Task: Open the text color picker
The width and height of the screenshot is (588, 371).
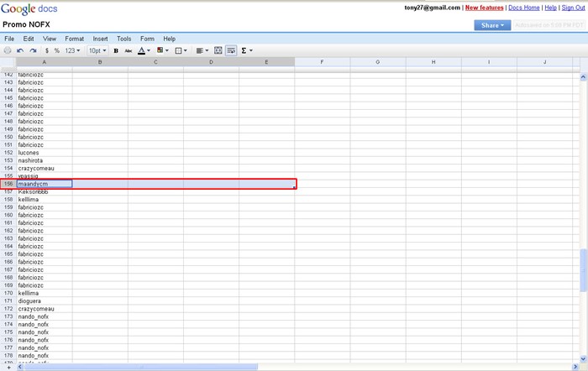Action: tap(144, 50)
